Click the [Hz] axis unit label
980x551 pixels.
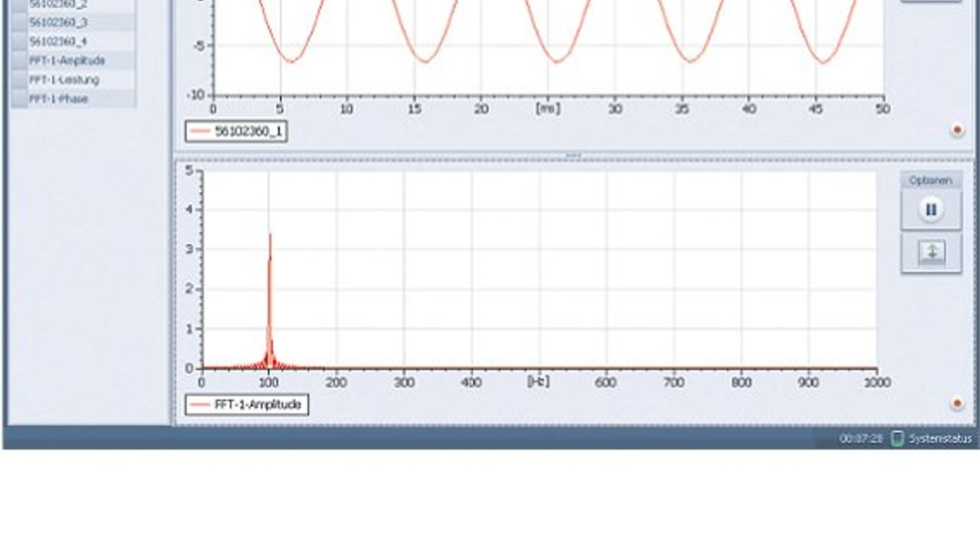[x=538, y=382]
